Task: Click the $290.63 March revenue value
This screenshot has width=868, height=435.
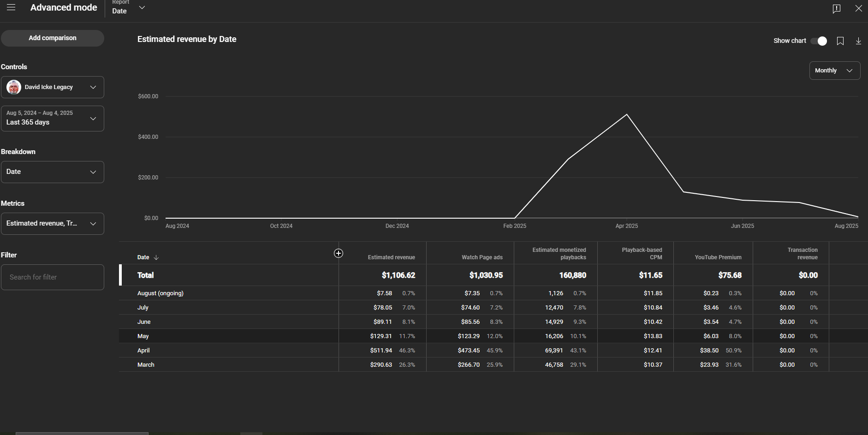Action: [381, 365]
